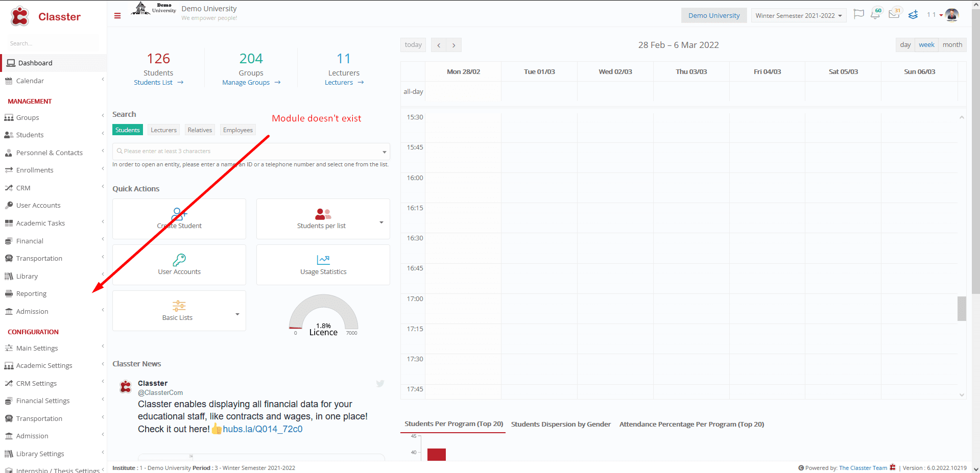Open the messages envelope icon
Screen dimensions: 980x473
(894, 14)
